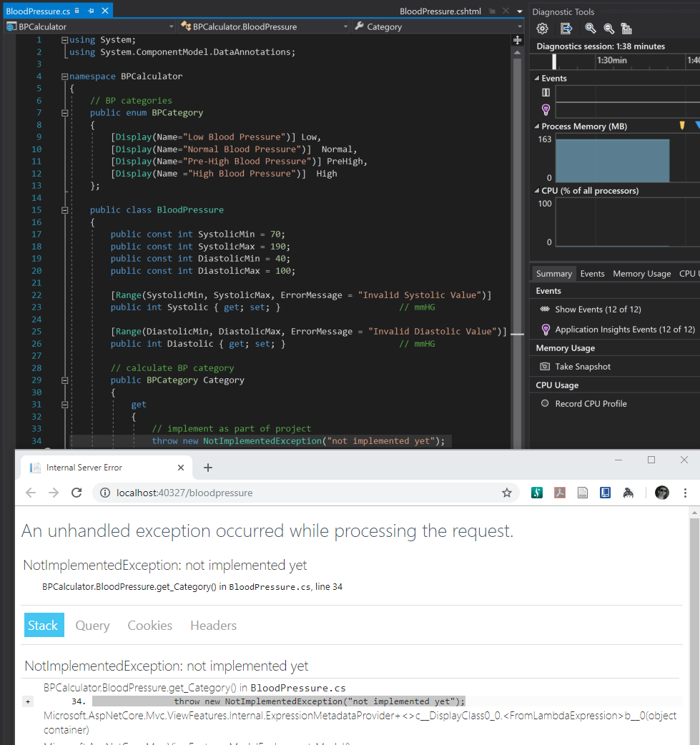Click the blank page extension icon
The image size is (700, 745).
[x=583, y=493]
